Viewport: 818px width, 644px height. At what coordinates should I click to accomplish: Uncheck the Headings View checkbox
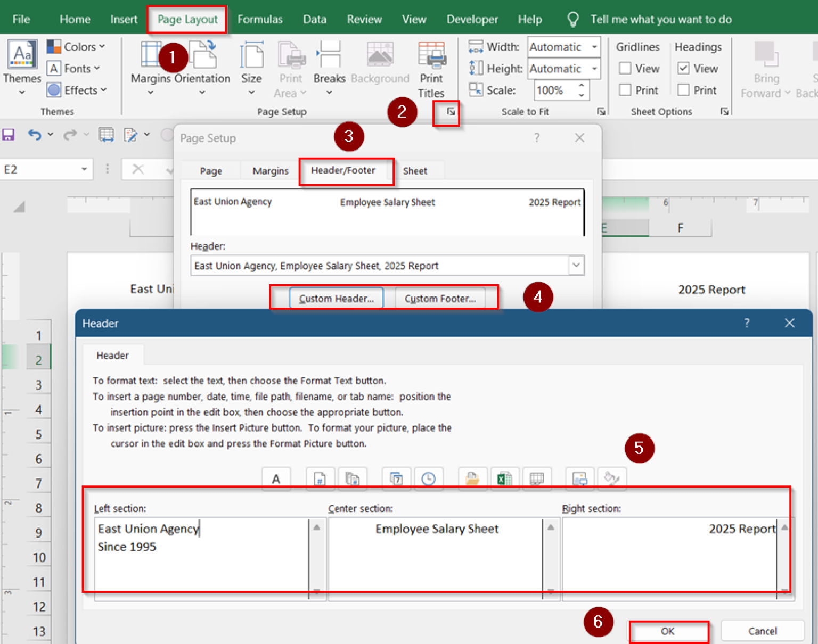tap(684, 69)
